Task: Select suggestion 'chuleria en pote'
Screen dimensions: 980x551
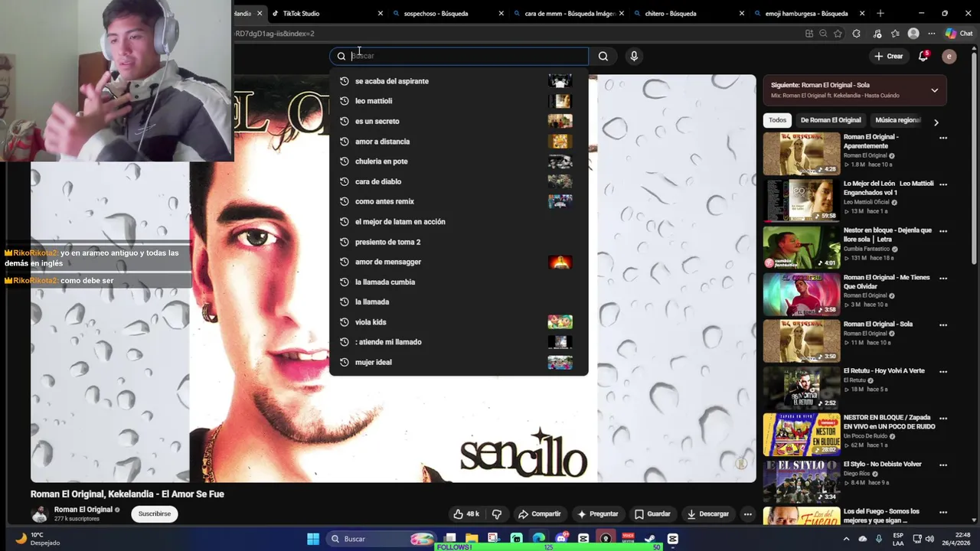Action: (459, 161)
